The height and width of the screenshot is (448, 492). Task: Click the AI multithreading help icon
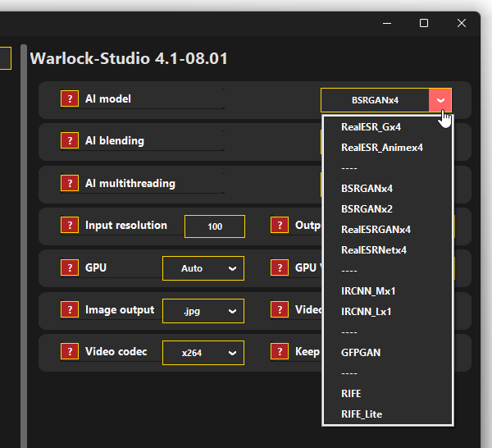click(x=70, y=184)
